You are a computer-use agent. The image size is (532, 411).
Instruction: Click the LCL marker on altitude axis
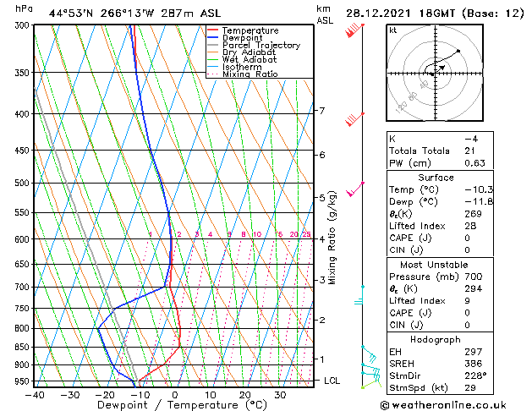click(x=332, y=381)
